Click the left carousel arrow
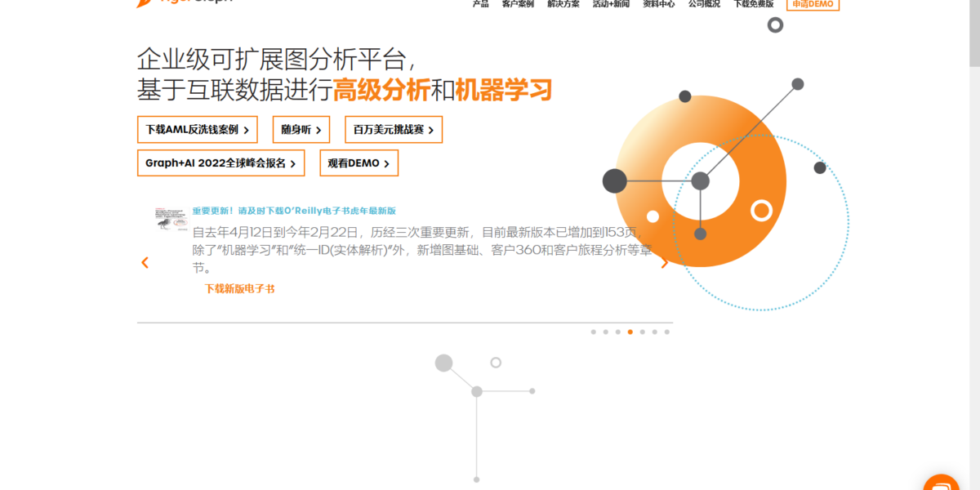This screenshot has width=980, height=490. pyautogui.click(x=145, y=262)
